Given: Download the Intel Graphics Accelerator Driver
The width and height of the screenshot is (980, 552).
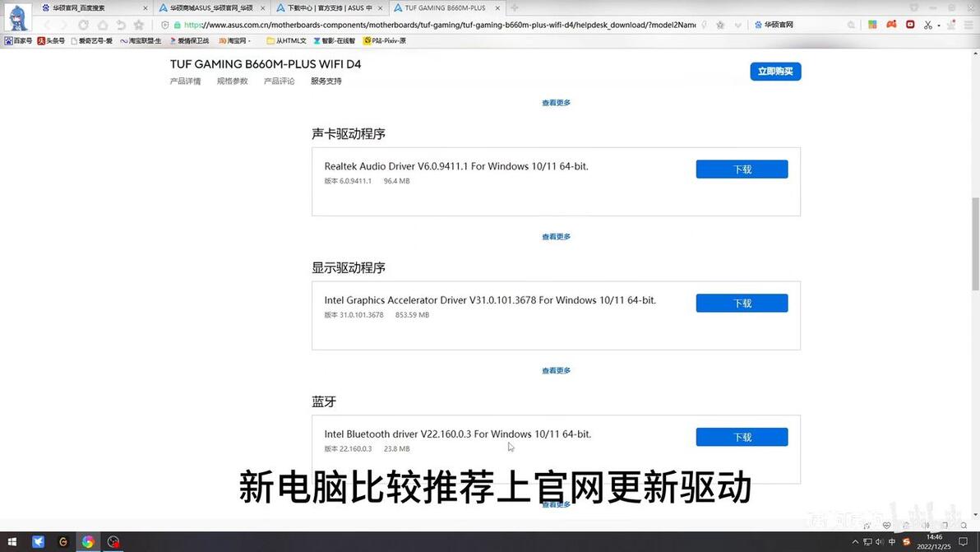Looking at the screenshot, I should click(x=742, y=304).
